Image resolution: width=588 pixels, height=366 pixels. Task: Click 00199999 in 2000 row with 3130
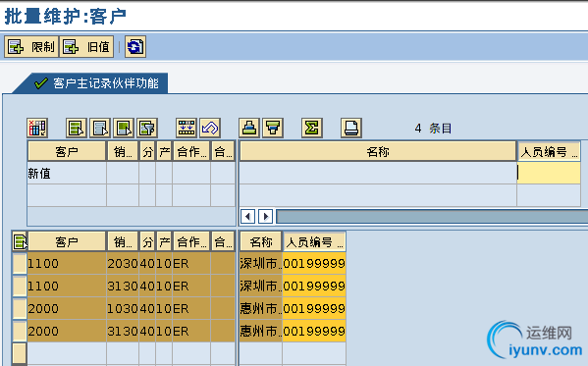[314, 331]
